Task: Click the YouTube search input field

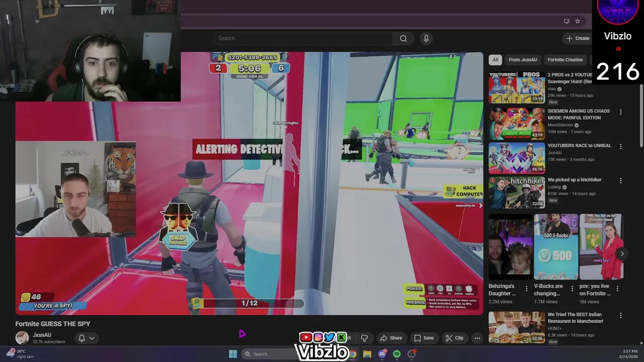Action: pyautogui.click(x=303, y=38)
